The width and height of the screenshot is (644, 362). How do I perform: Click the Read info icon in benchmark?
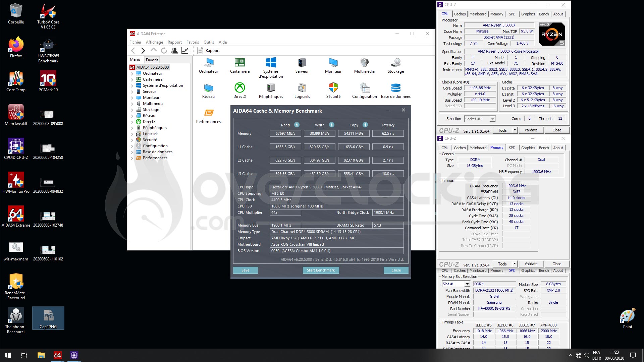297,125
